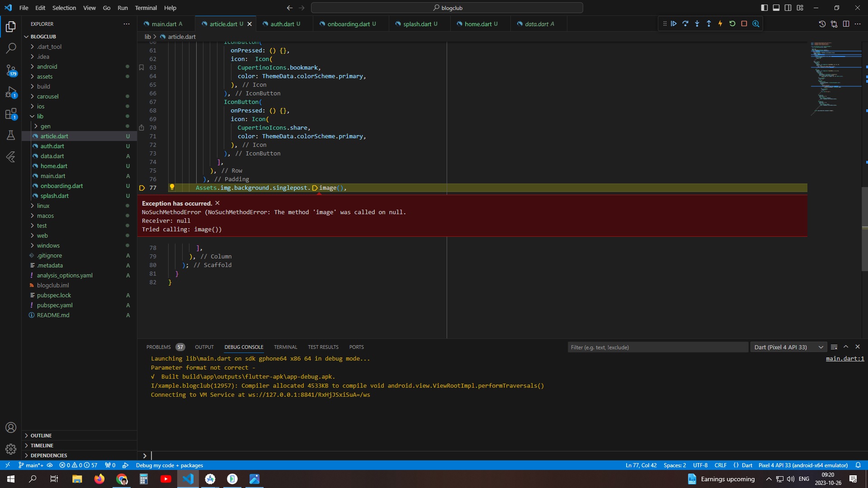This screenshot has height=488, width=868.
Task: Open the Manage gear icon
Action: (x=11, y=449)
